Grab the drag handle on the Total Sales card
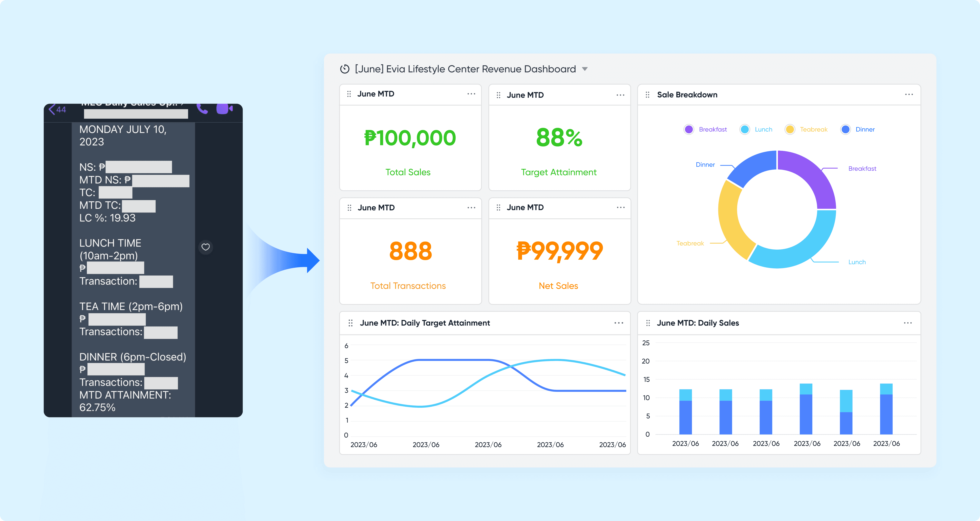Viewport: 980px width, 521px height. pos(349,93)
